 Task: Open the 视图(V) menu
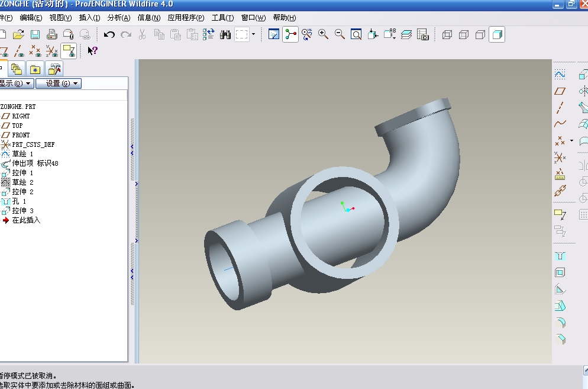pos(60,18)
